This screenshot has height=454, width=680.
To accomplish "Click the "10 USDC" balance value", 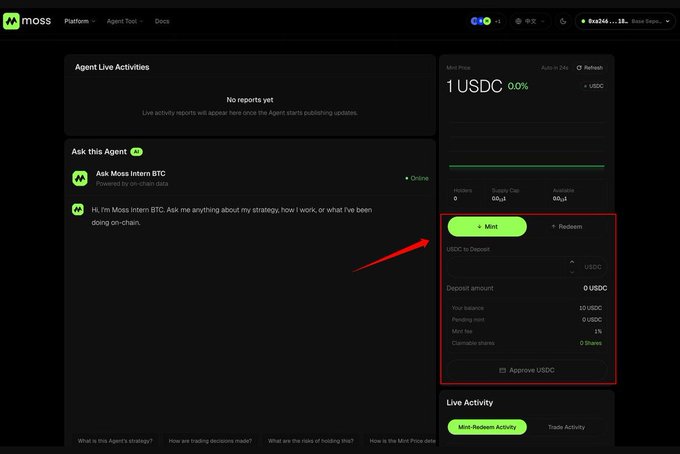I will point(590,308).
